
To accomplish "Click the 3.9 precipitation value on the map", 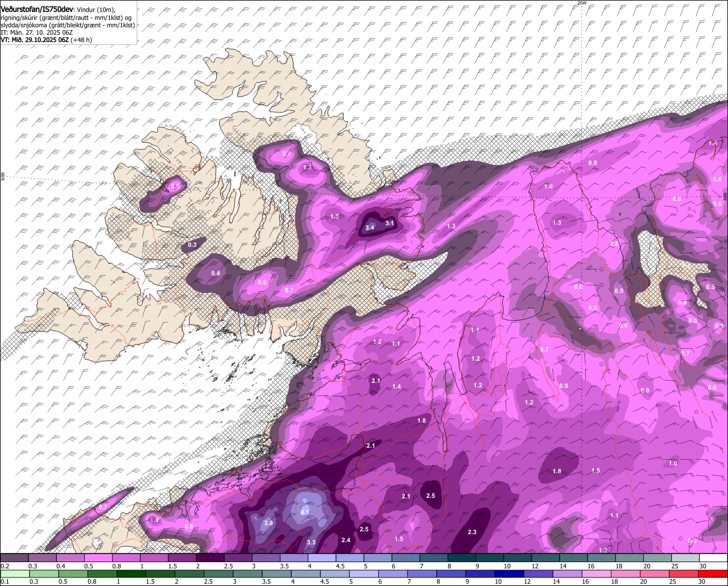I will point(269,523).
